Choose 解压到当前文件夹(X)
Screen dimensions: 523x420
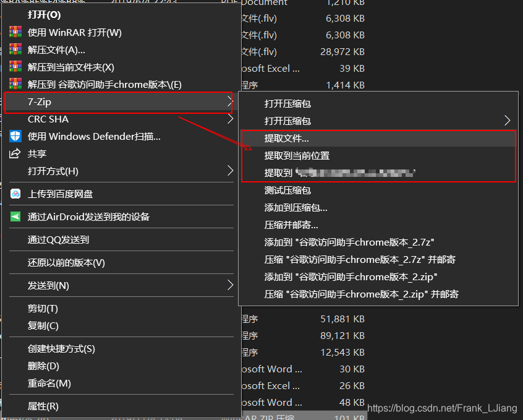121,67
